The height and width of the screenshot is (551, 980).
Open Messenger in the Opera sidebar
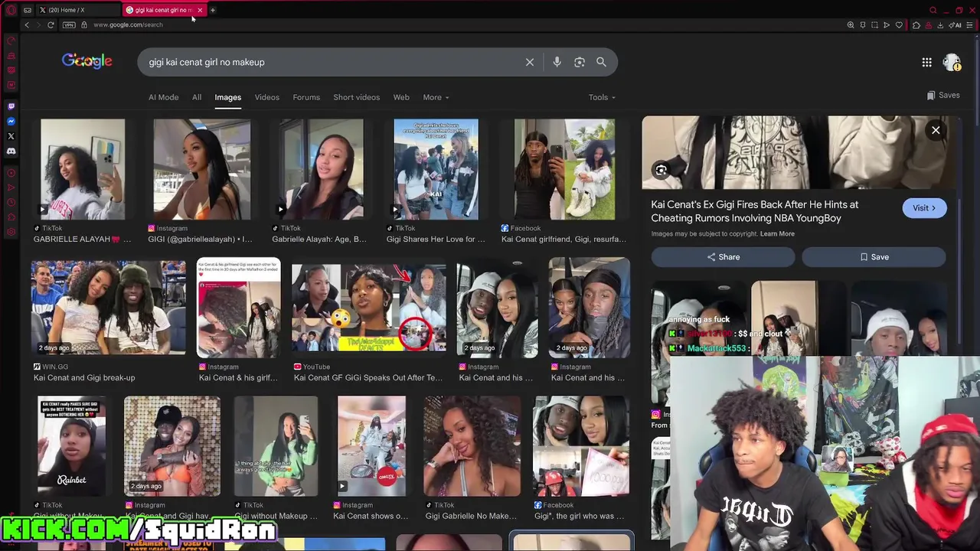[x=11, y=121]
